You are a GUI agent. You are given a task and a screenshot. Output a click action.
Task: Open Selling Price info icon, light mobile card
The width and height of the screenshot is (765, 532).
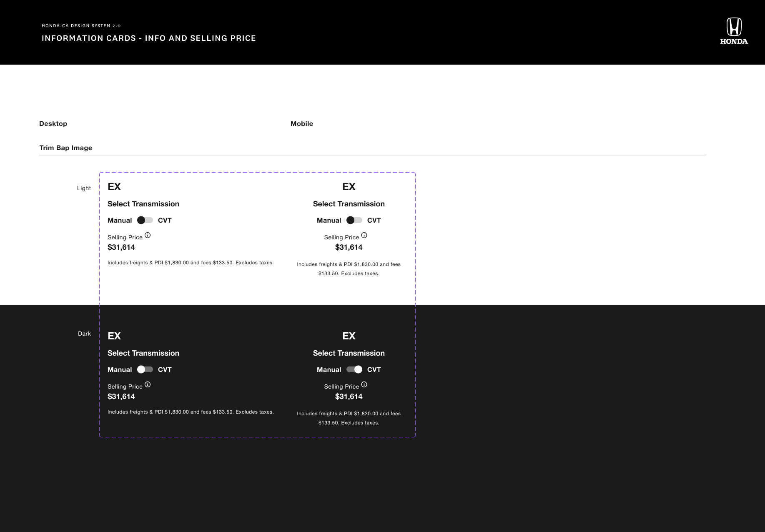pyautogui.click(x=364, y=235)
